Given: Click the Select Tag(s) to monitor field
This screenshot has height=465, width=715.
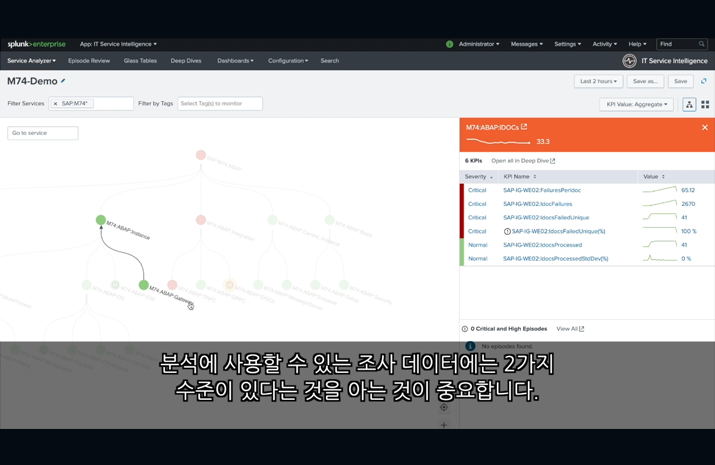Looking at the screenshot, I should (x=220, y=103).
